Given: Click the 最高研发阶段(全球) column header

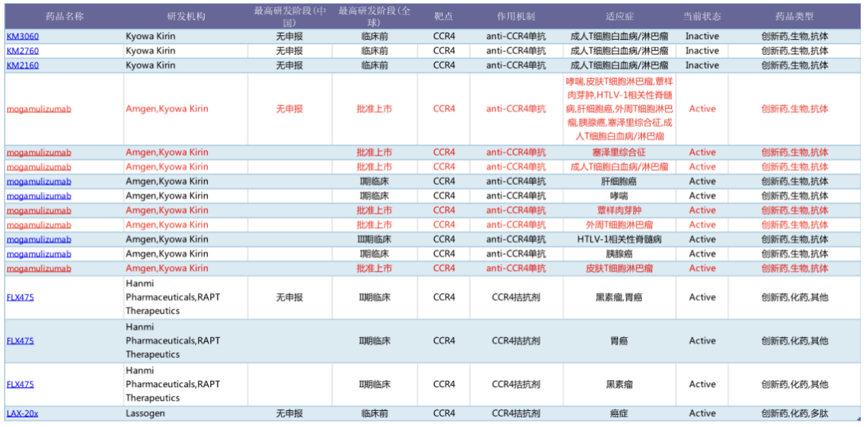Looking at the screenshot, I should coord(374,17).
